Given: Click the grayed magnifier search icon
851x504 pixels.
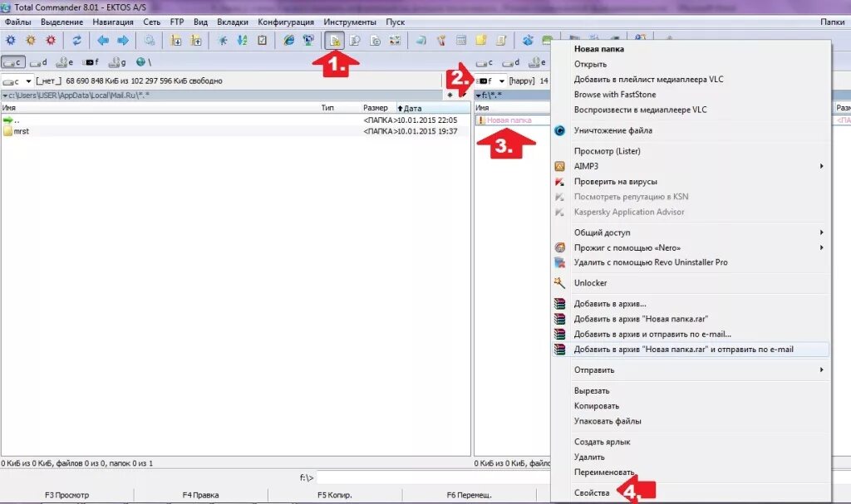Looking at the screenshot, I should coord(150,40).
